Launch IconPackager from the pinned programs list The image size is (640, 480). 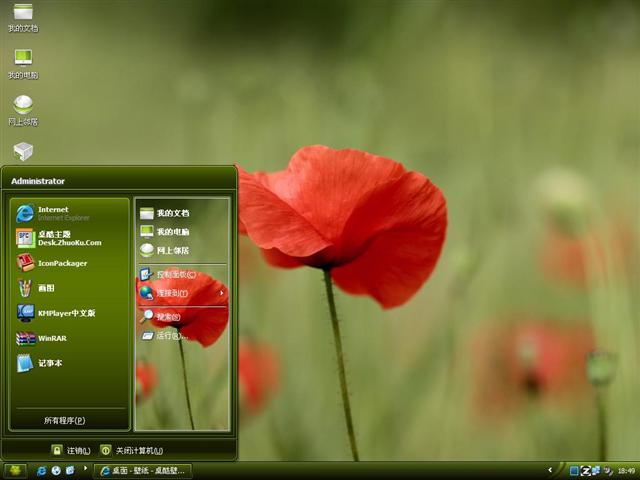pos(60,263)
